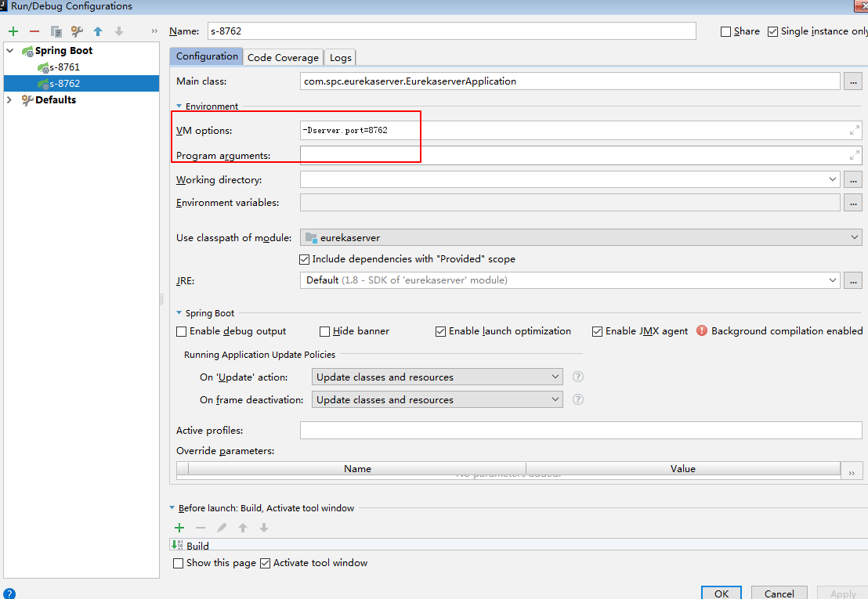
Task: Click the Program arguments text field
Action: [580, 155]
